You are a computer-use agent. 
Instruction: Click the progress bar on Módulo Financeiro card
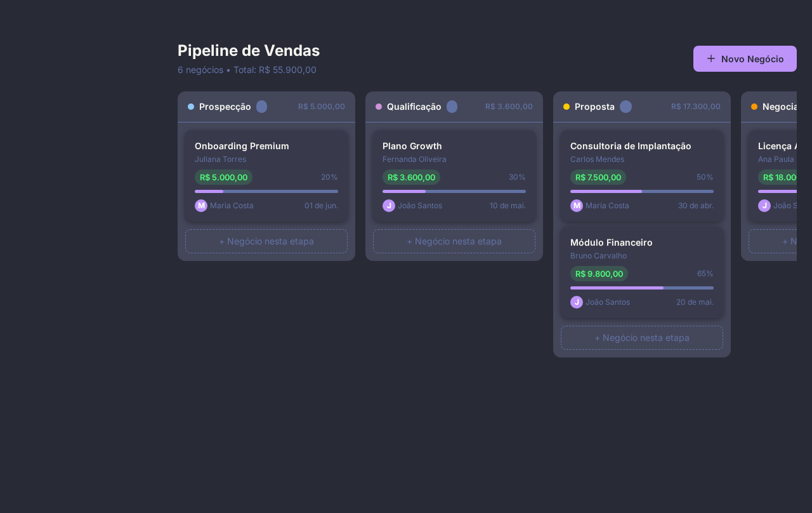click(642, 288)
